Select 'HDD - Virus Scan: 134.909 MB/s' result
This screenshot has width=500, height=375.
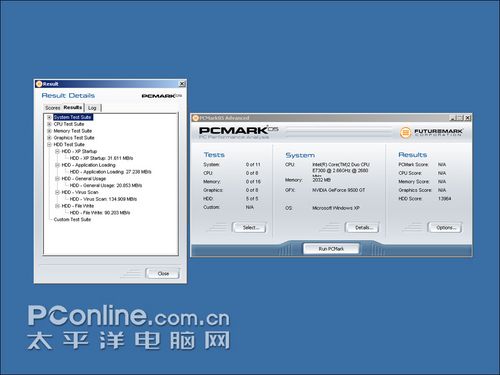coord(103,199)
